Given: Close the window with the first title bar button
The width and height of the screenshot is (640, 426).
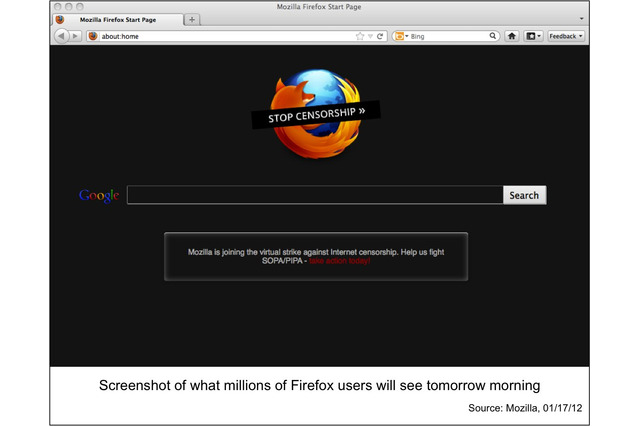Looking at the screenshot, I should coord(58,7).
